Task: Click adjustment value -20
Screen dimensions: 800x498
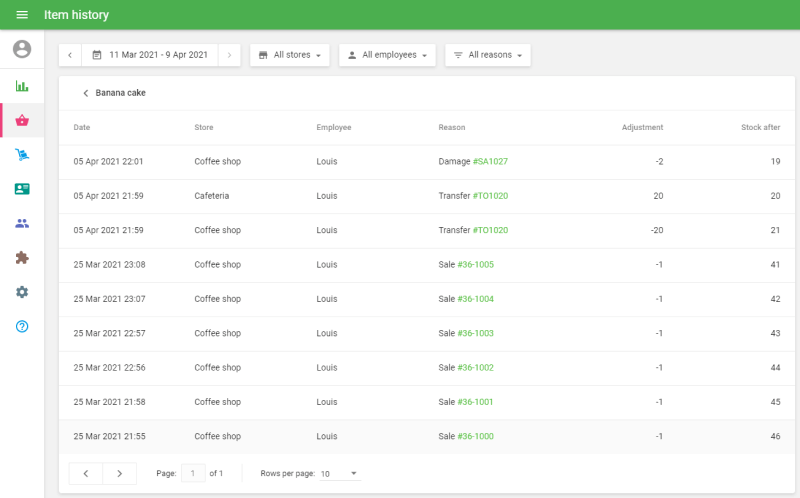Action: click(x=657, y=230)
